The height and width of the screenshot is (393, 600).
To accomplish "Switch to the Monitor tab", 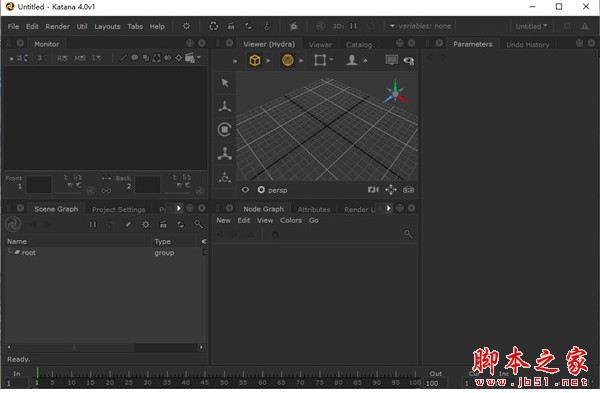I will point(47,44).
